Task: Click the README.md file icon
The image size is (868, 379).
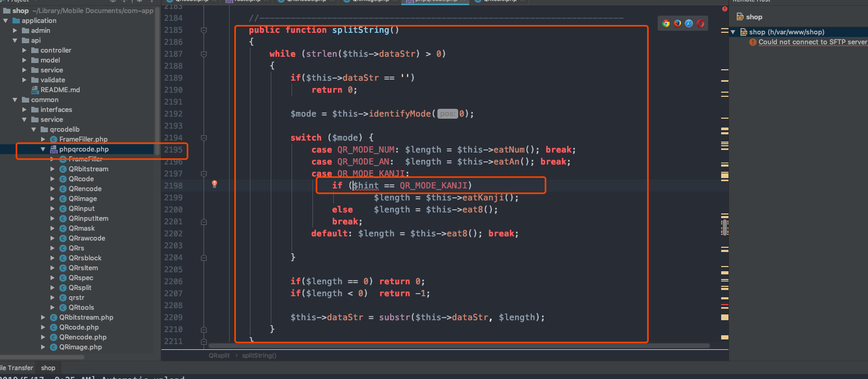Action: [x=35, y=90]
